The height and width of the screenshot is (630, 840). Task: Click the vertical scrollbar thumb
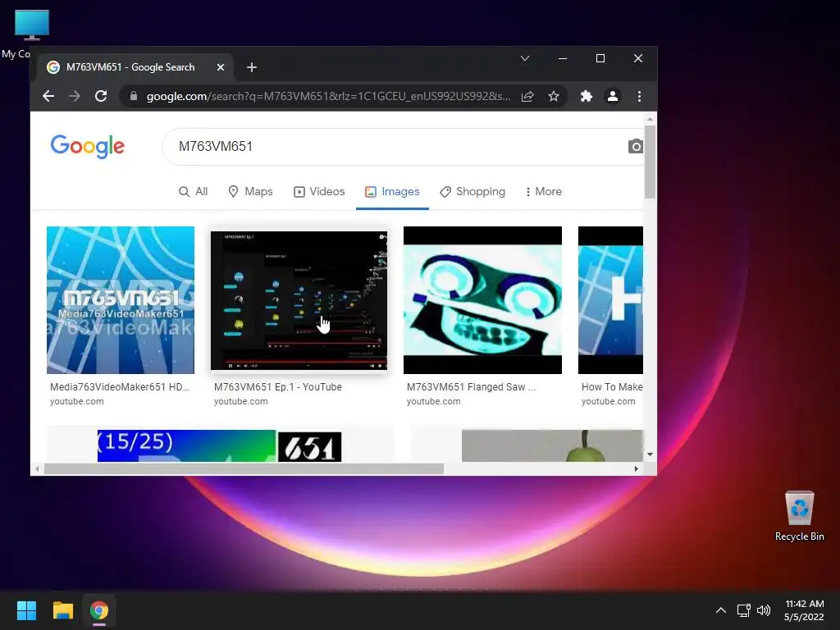click(650, 162)
